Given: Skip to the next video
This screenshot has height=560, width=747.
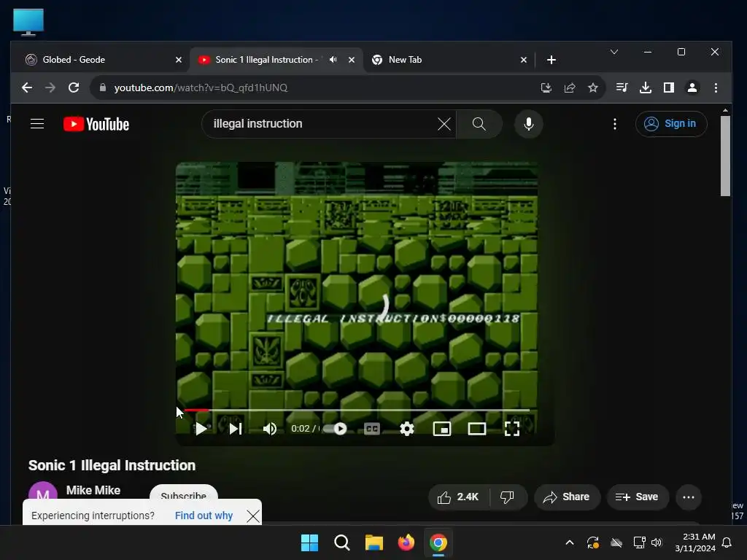Looking at the screenshot, I should click(x=236, y=429).
